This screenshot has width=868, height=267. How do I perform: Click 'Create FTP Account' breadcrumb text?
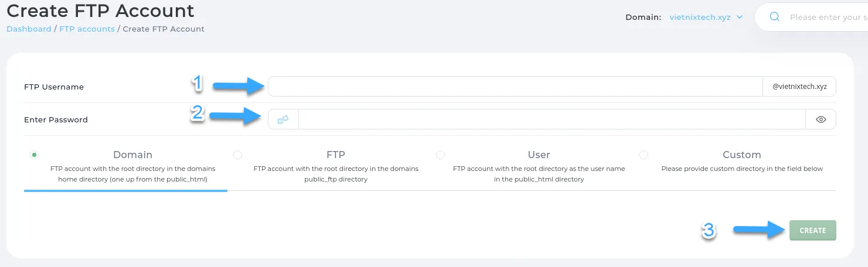point(164,29)
